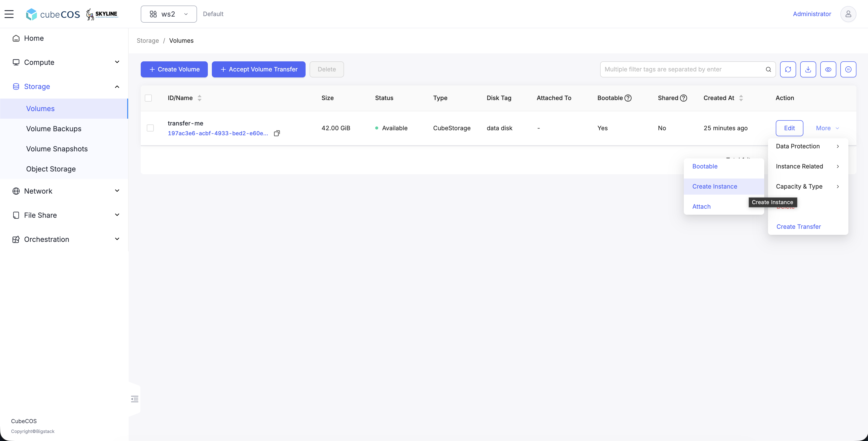Select Volumes in the sidebar

(x=64, y=109)
